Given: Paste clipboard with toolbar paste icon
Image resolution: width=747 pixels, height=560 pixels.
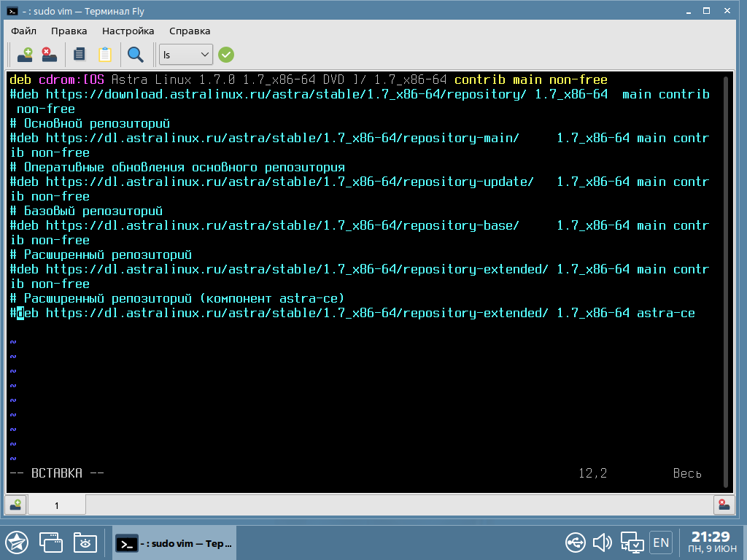Looking at the screenshot, I should [105, 55].
